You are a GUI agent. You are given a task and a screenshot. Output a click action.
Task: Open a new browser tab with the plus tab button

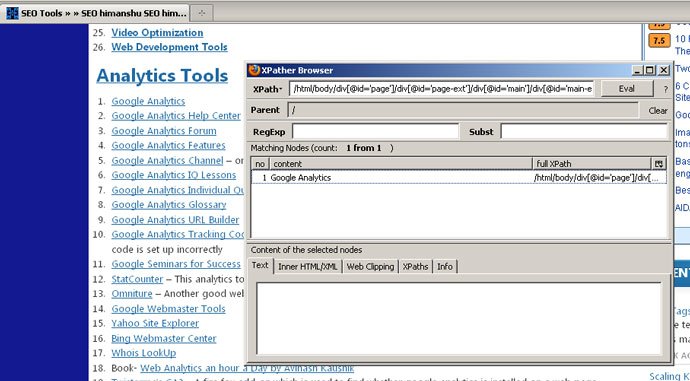point(202,13)
